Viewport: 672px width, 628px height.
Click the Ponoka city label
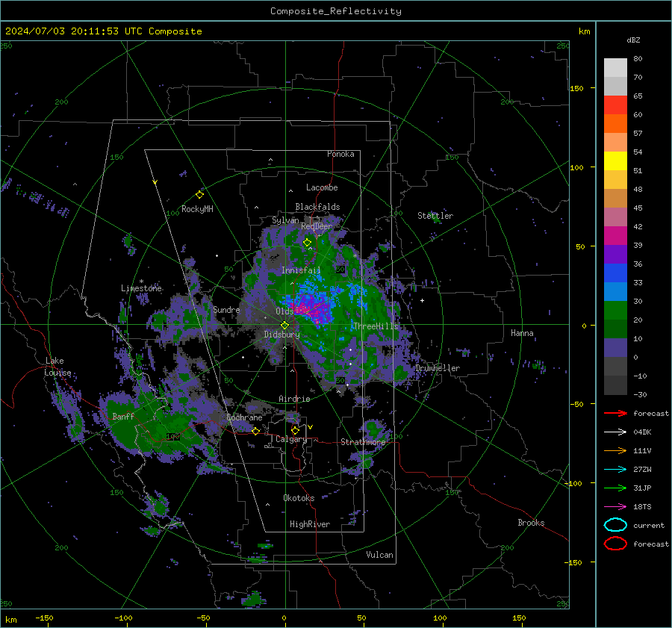click(x=340, y=154)
